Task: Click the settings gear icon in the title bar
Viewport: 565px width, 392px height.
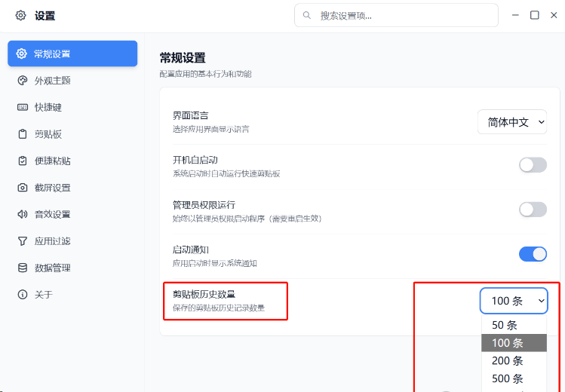Action: (x=20, y=16)
